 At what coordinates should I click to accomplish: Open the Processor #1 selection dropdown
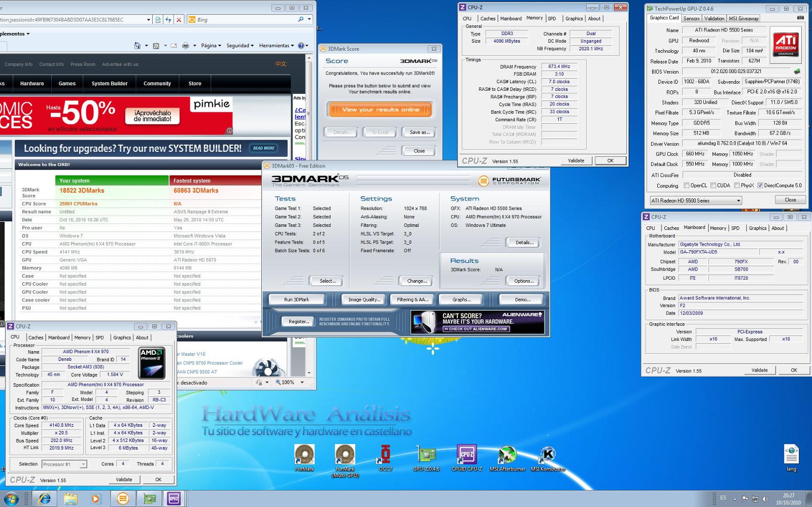64,464
